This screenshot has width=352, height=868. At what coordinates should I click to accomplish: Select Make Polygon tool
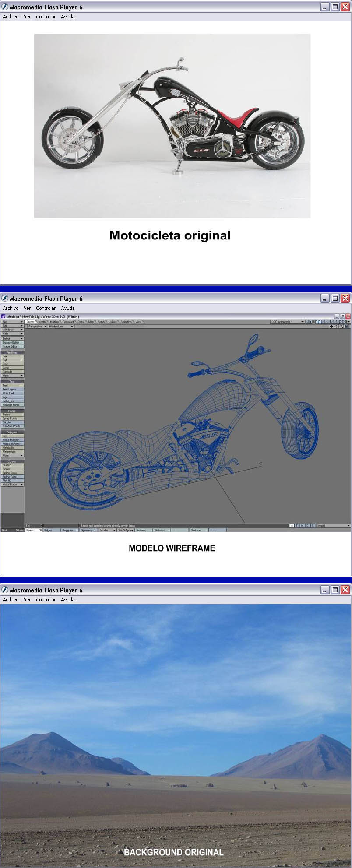(12, 440)
